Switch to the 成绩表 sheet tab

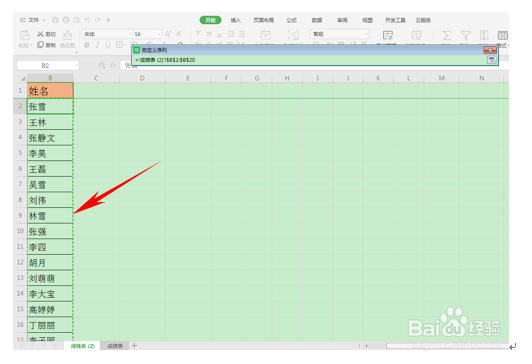115,346
